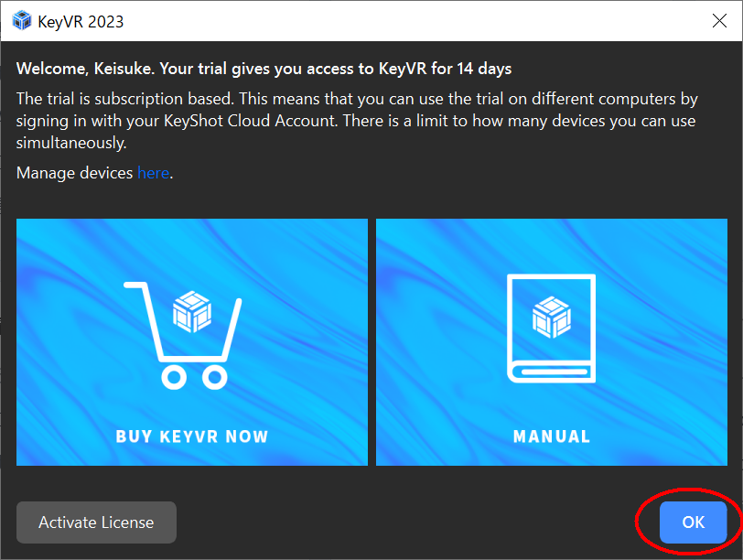
Task: Select the Activate License button
Action: (96, 522)
